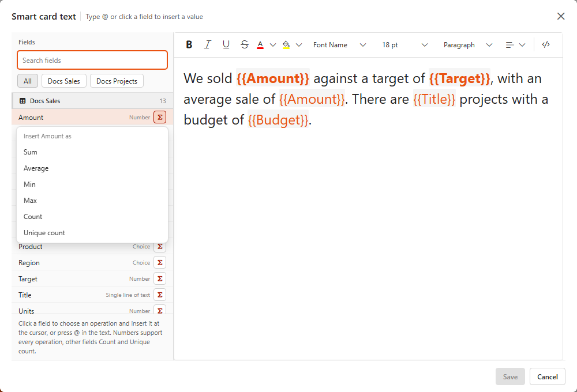Viewport: 577px width, 392px height.
Task: Select the Region field row
Action: click(92, 262)
